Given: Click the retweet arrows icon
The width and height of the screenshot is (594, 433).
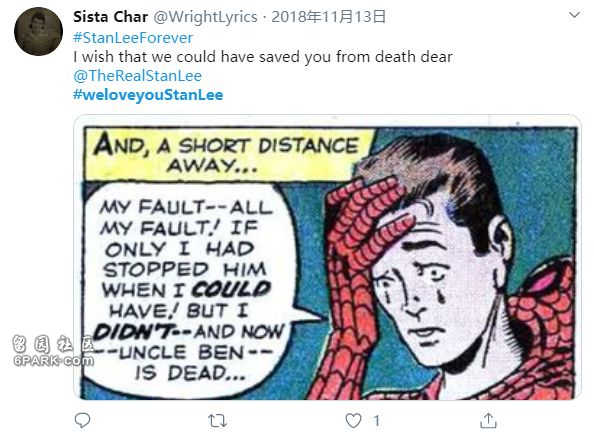Looking at the screenshot, I should (x=217, y=420).
